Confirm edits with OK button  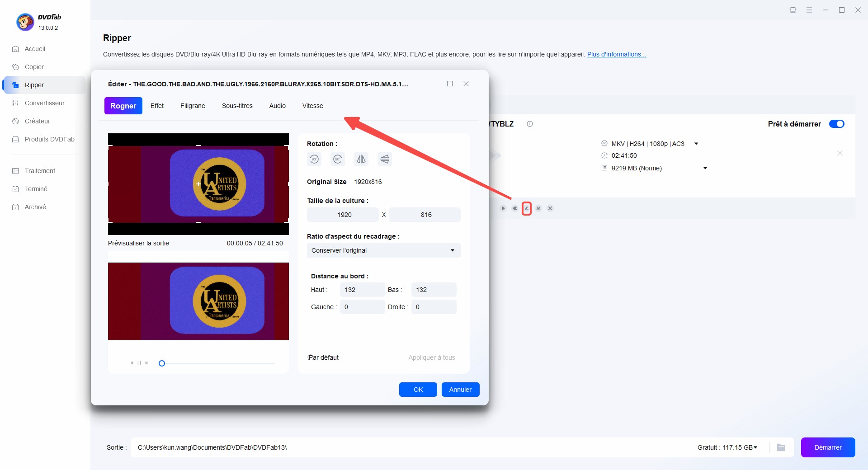[x=418, y=390]
